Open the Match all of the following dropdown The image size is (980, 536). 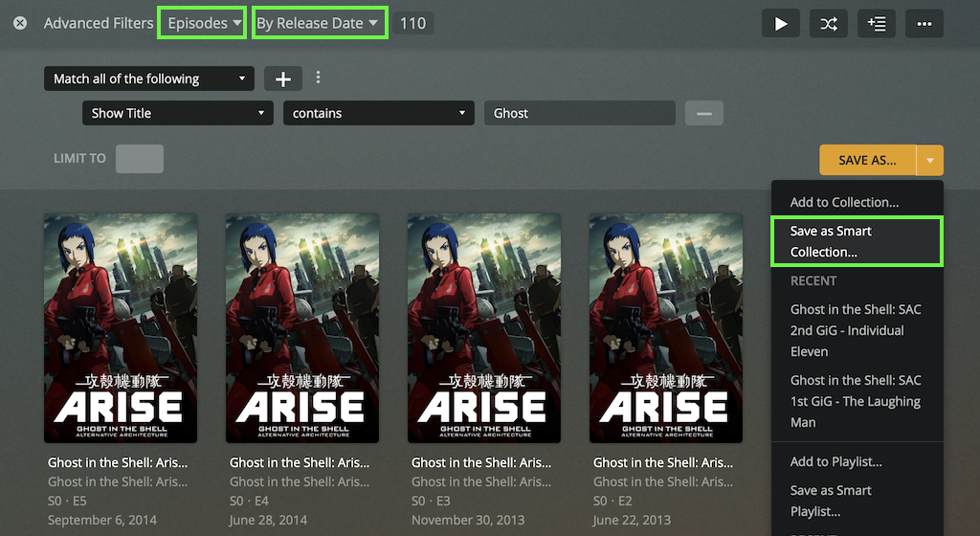148,78
